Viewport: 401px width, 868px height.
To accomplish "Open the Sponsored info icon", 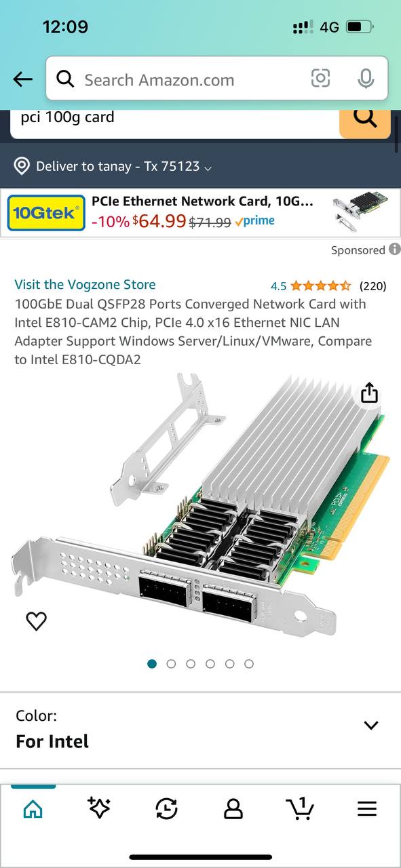I will (x=394, y=250).
